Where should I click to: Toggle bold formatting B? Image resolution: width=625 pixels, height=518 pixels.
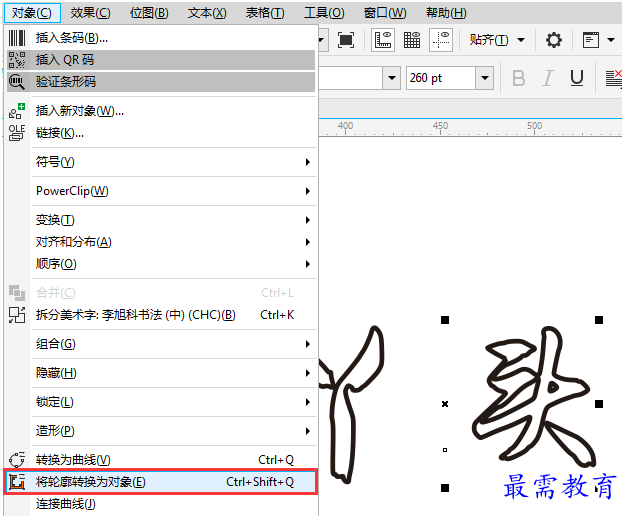(x=518, y=78)
